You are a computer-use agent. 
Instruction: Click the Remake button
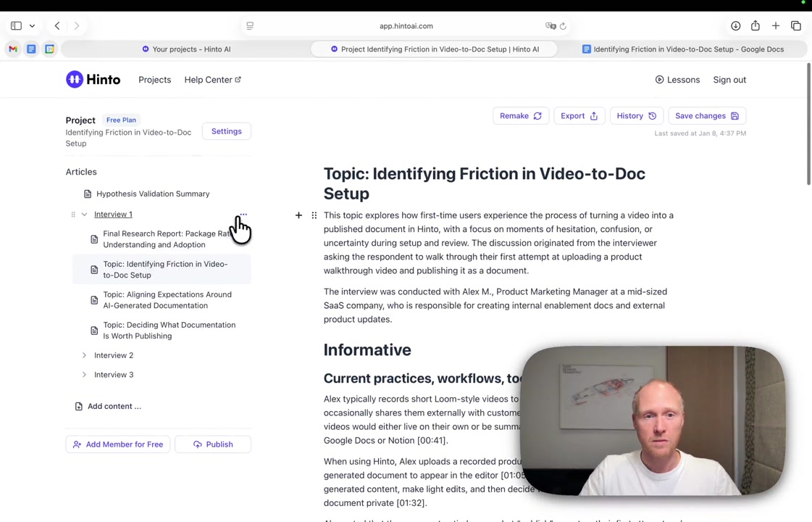pyautogui.click(x=520, y=116)
